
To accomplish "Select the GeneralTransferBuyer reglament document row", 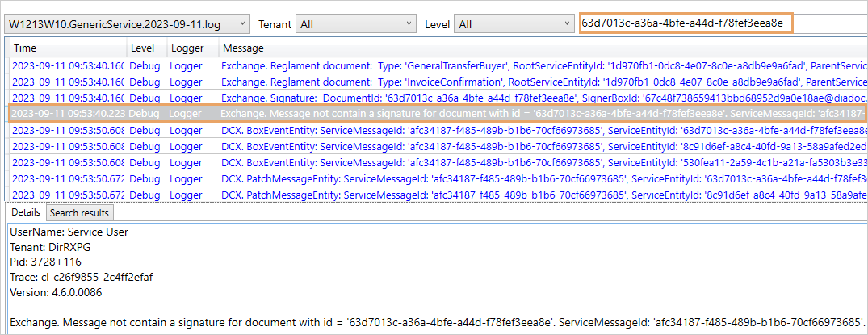I will coord(484,66).
